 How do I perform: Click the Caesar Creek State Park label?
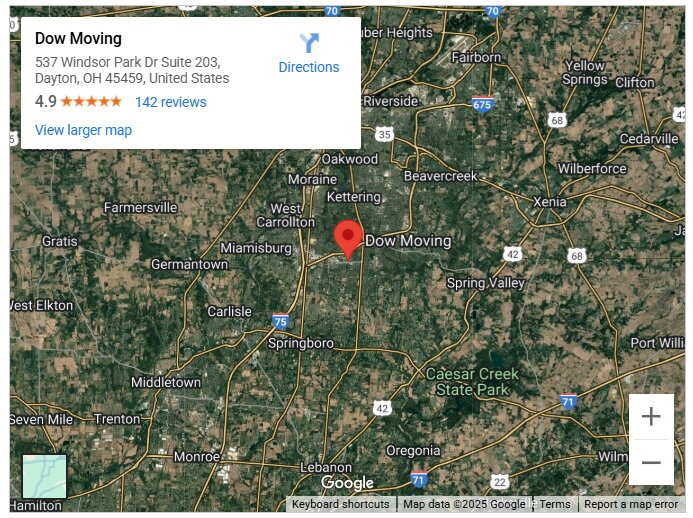click(x=472, y=382)
